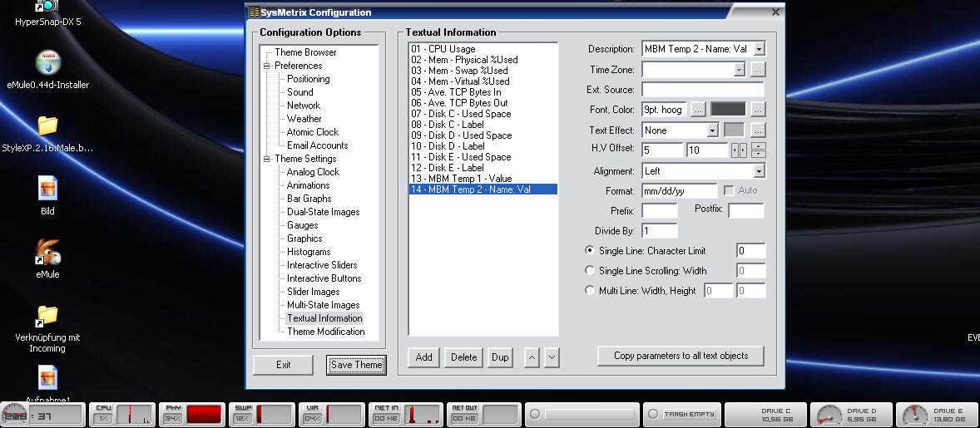Select '13 - MBM Temp 1 - Value' entry
Image resolution: width=980 pixels, height=428 pixels.
point(483,179)
